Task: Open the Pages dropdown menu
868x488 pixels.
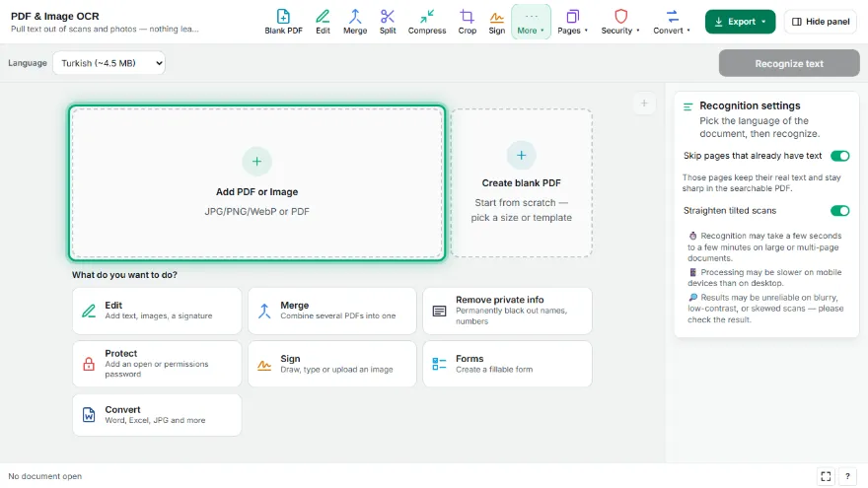Action: (572, 22)
